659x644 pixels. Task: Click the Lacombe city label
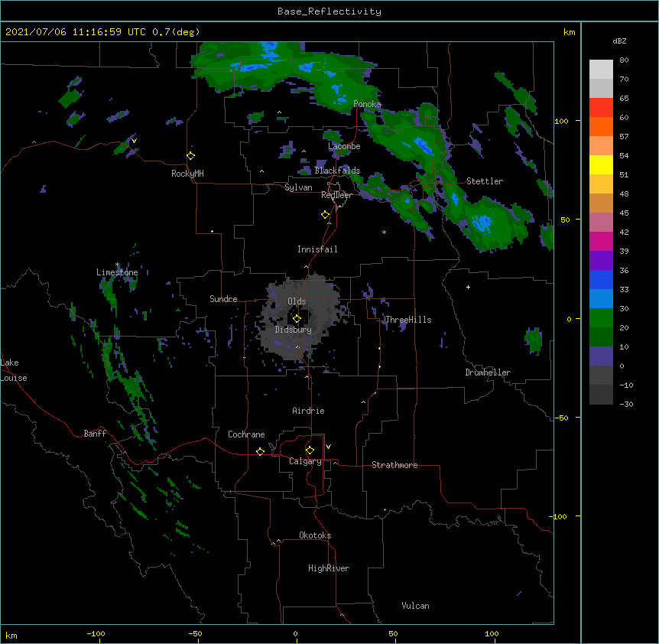point(344,146)
